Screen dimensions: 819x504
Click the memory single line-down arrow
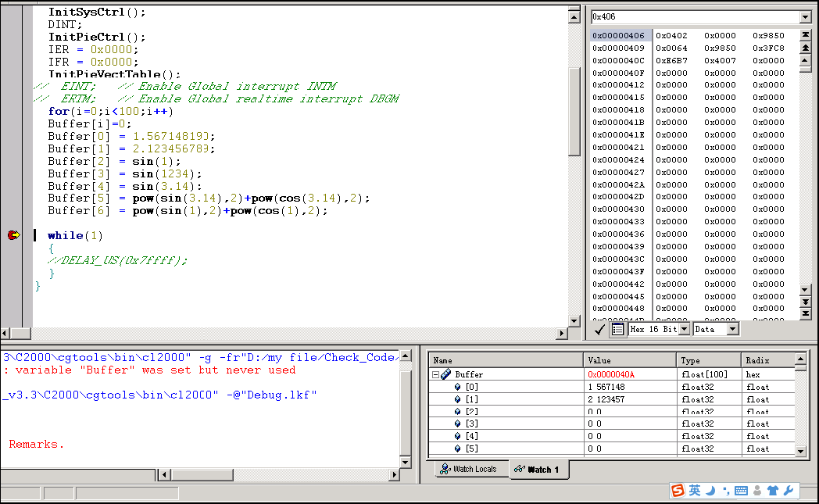click(806, 289)
